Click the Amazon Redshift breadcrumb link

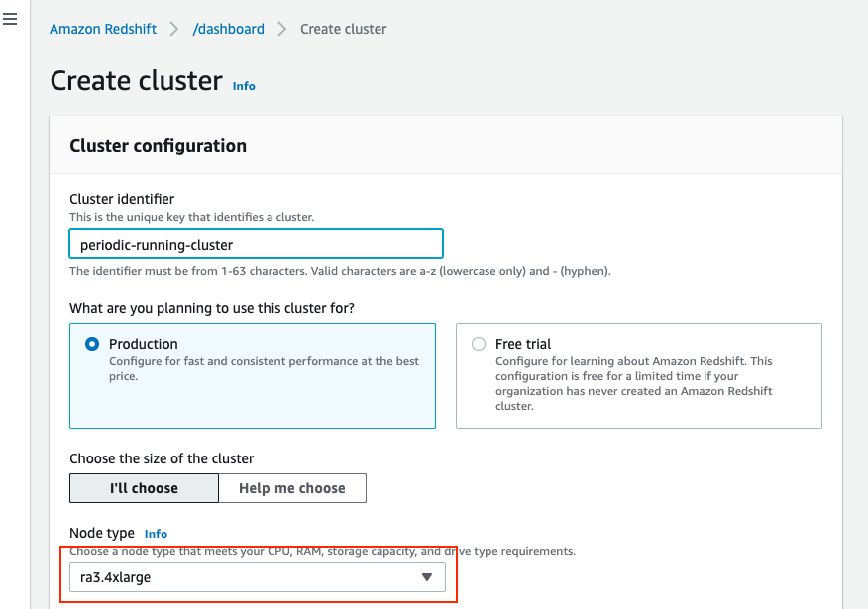pos(103,29)
